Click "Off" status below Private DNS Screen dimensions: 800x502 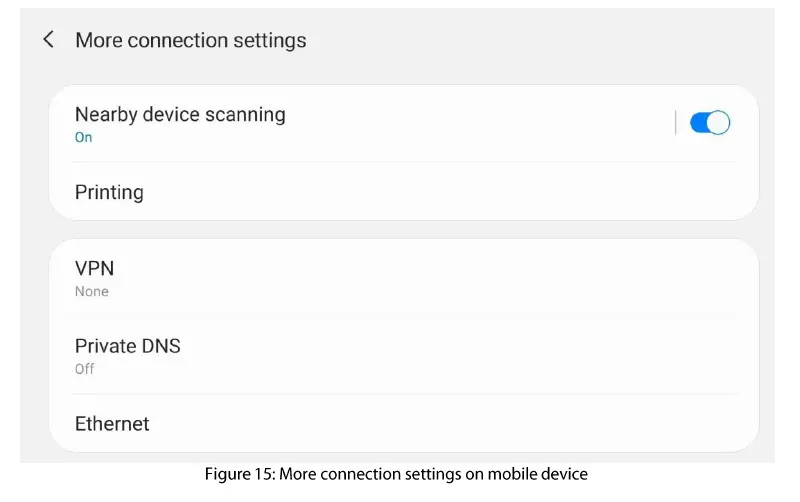[x=85, y=369]
